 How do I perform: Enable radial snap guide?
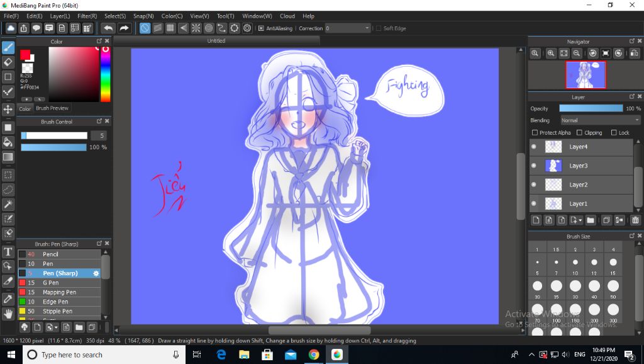click(x=196, y=28)
